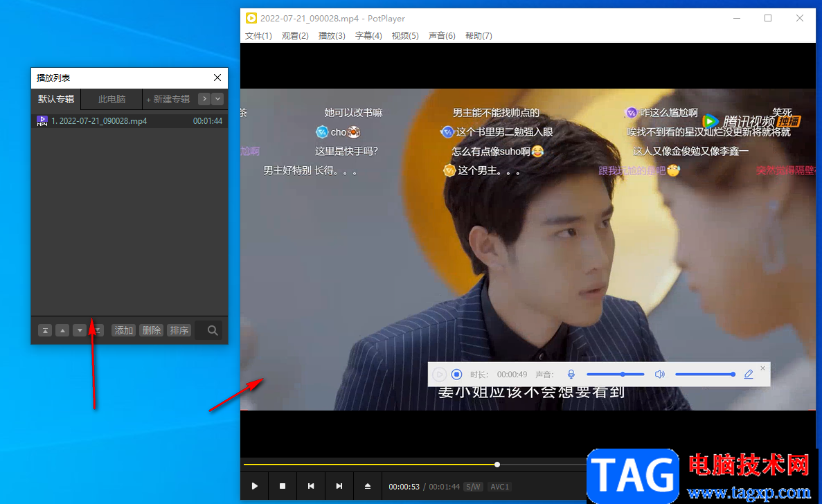Move playlist item up one position
The image size is (822, 504).
click(62, 331)
